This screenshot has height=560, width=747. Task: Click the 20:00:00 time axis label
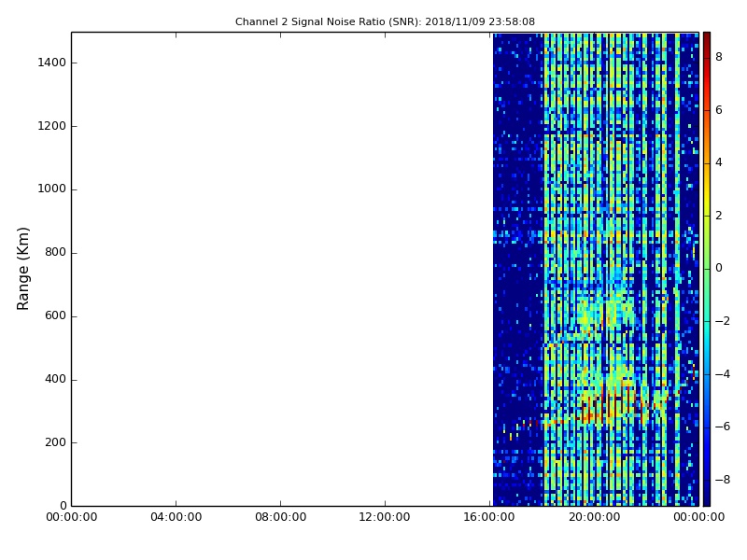tap(594, 517)
